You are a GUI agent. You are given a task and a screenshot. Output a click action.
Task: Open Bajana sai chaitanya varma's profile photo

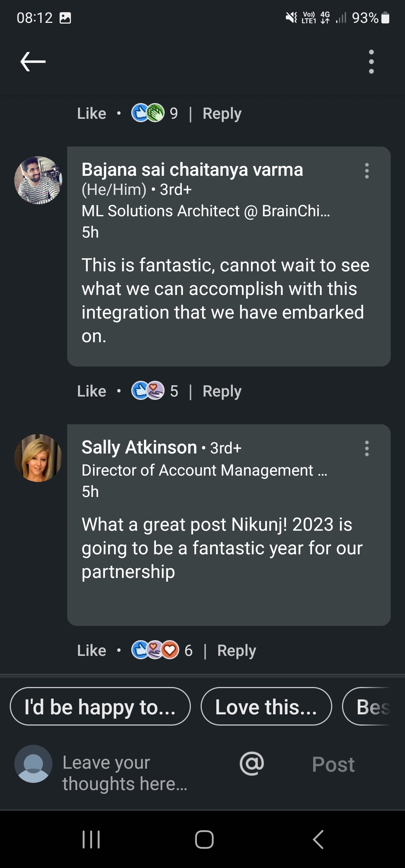(38, 180)
